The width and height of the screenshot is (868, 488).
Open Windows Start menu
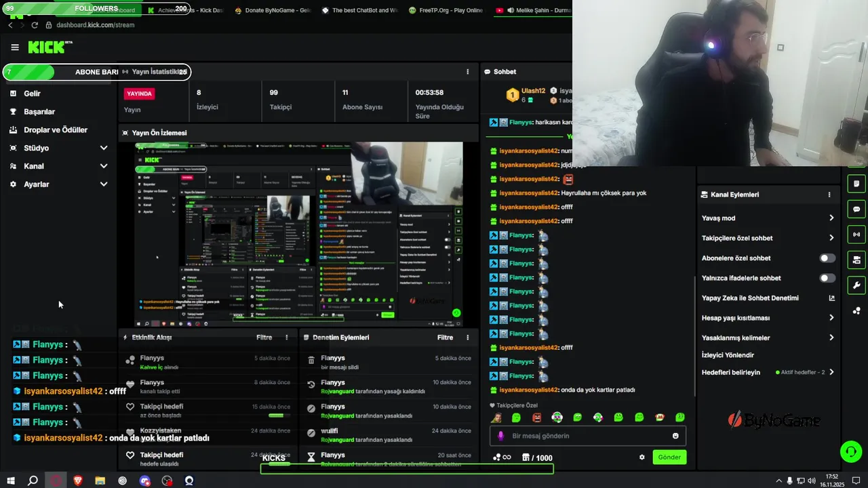tap(10, 481)
